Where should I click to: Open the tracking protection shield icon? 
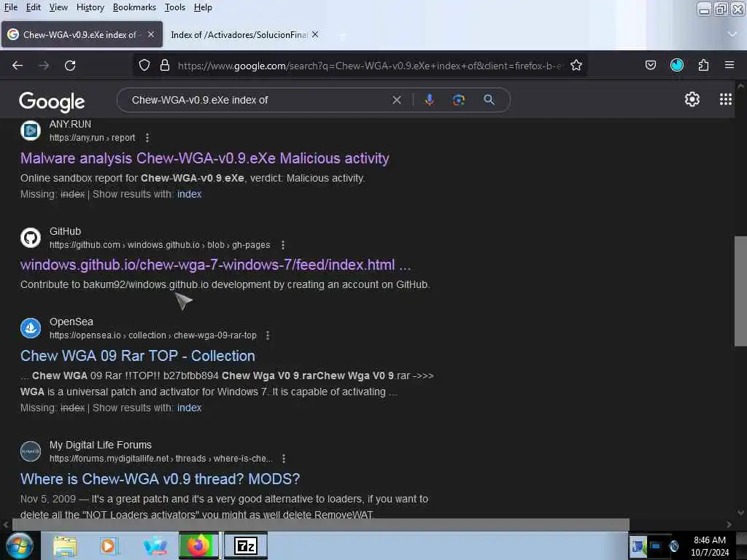coord(144,65)
